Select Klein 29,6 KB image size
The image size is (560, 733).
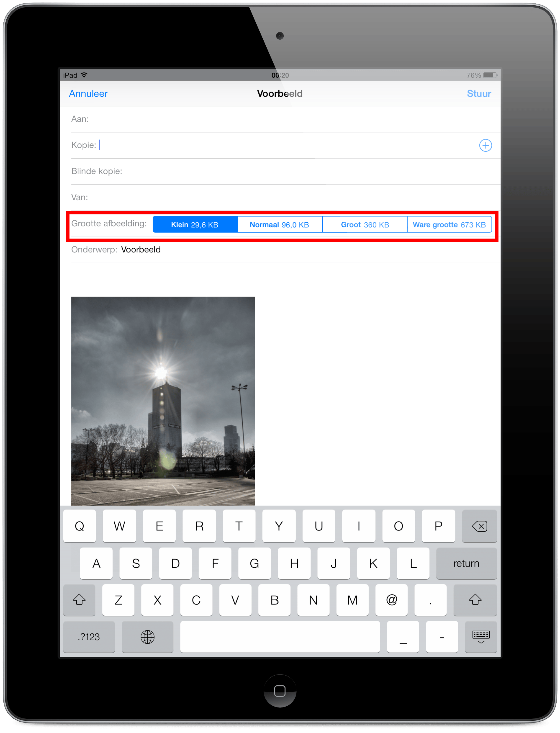195,225
